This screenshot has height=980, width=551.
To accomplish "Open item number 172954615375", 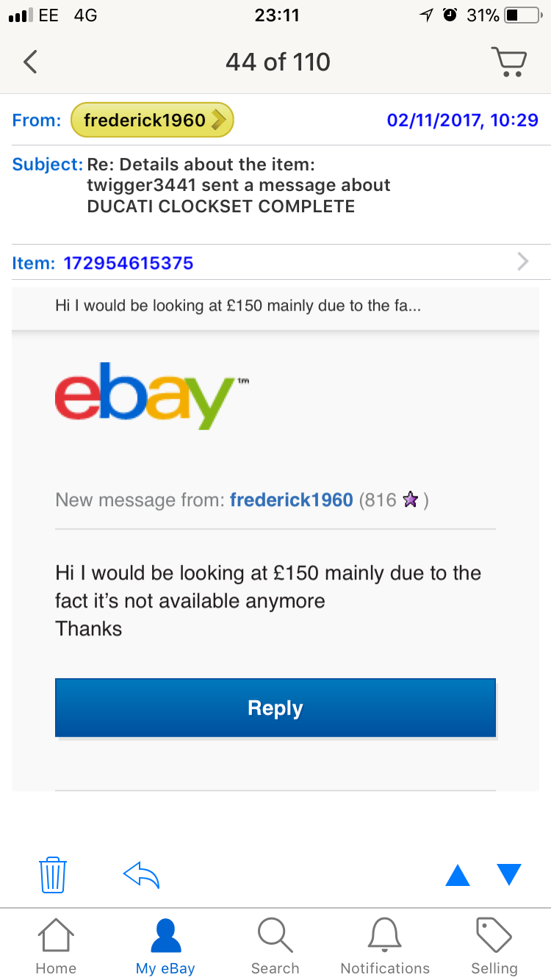I will (129, 262).
